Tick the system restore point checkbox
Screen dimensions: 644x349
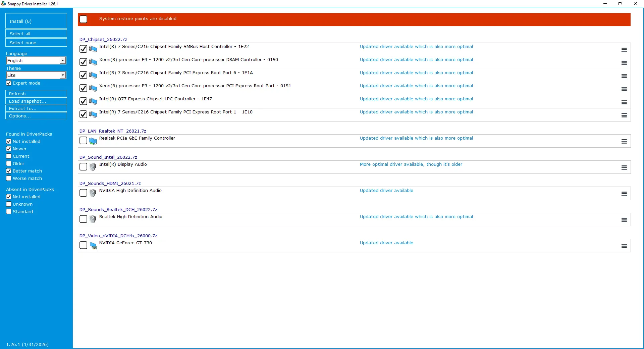(x=84, y=19)
